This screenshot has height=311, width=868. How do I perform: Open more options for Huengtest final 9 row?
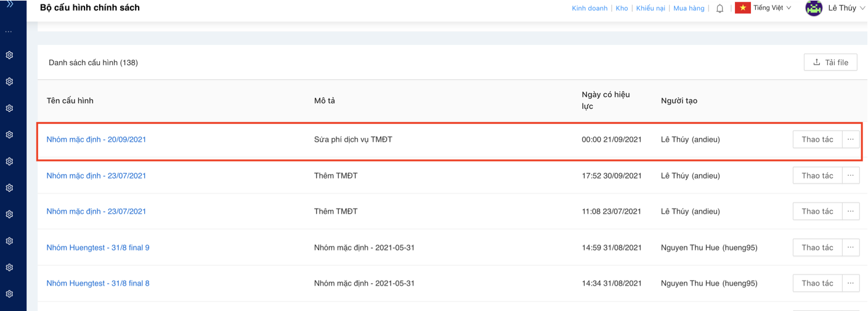point(851,248)
